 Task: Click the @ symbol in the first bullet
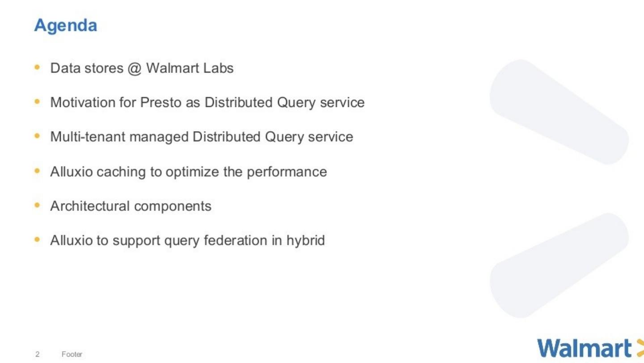click(134, 68)
